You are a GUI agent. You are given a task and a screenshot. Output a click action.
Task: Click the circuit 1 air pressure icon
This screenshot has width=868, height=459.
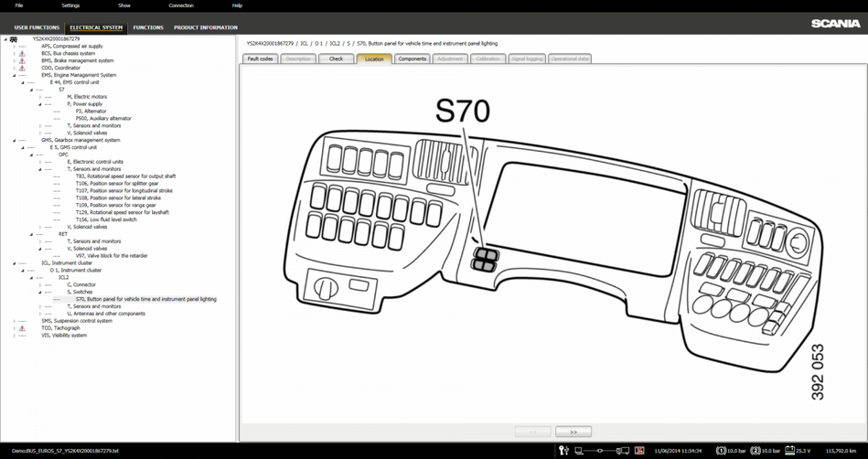coord(721,451)
